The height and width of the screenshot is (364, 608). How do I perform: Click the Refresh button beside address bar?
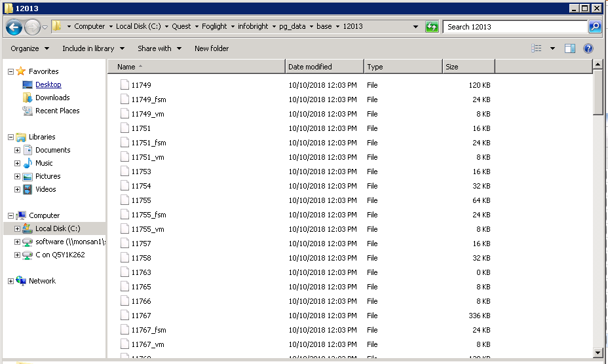(x=432, y=27)
